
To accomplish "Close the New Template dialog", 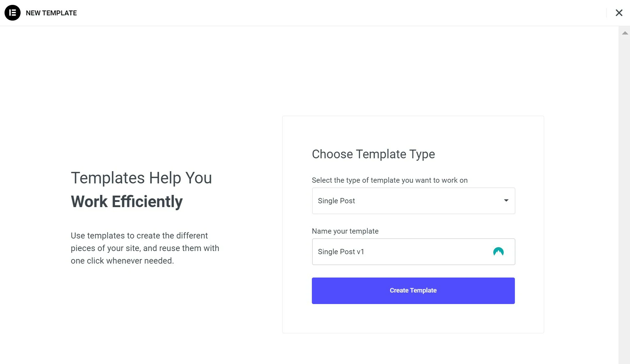I will (x=619, y=13).
